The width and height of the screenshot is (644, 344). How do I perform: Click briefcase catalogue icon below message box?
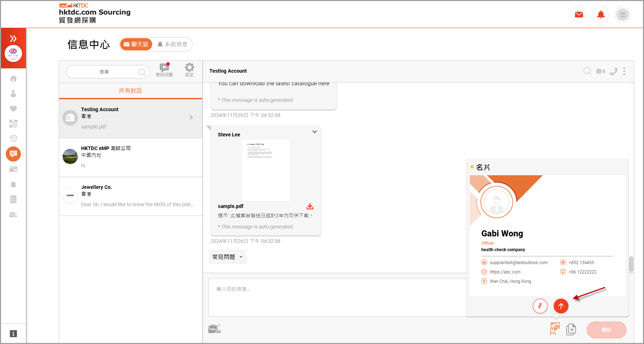click(214, 329)
